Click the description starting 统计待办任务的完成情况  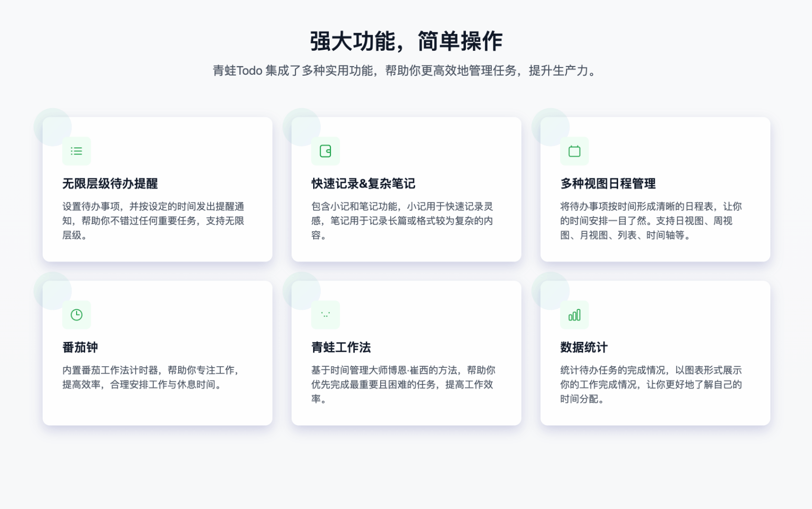[651, 385]
